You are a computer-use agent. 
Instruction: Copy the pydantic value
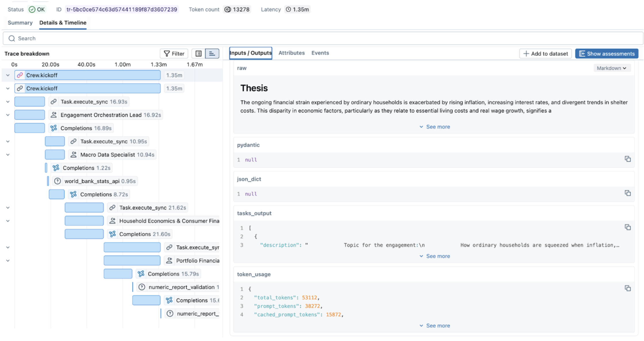pos(628,159)
